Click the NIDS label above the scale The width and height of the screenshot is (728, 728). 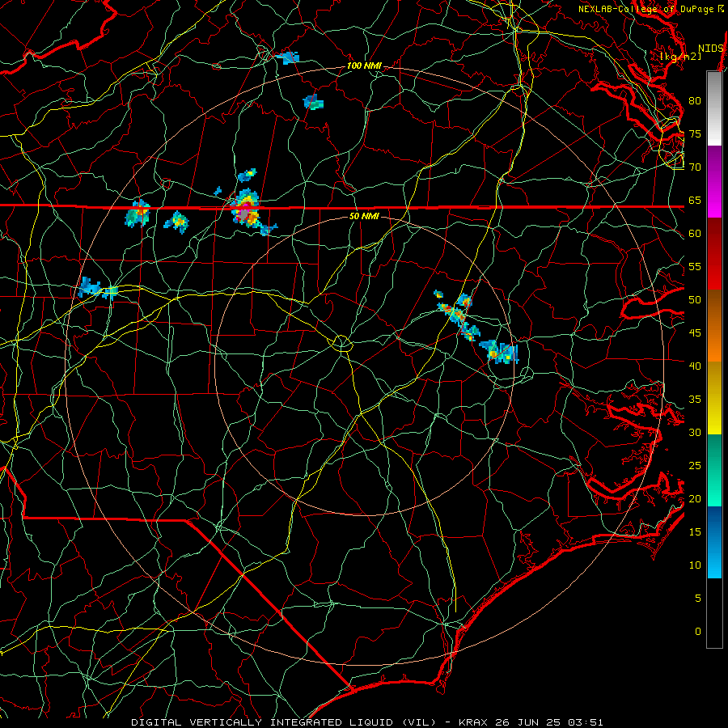pyautogui.click(x=711, y=49)
